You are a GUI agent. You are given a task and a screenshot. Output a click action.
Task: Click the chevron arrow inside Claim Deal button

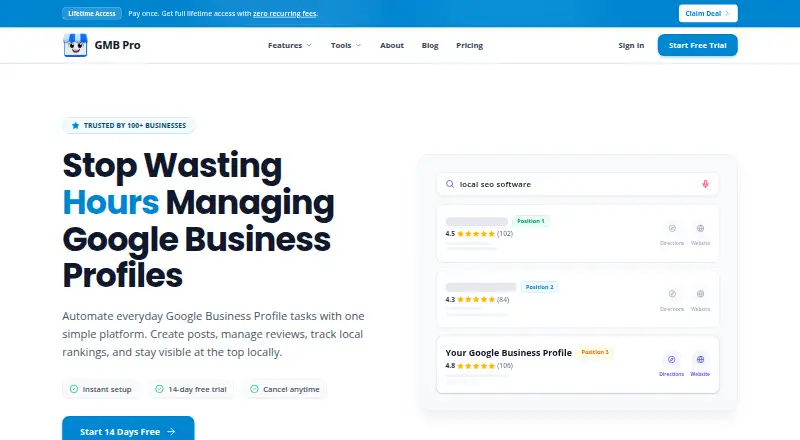(727, 14)
